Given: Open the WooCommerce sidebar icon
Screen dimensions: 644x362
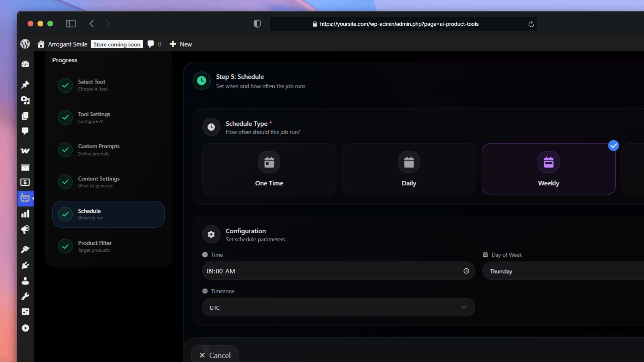Looking at the screenshot, I should click(x=25, y=151).
